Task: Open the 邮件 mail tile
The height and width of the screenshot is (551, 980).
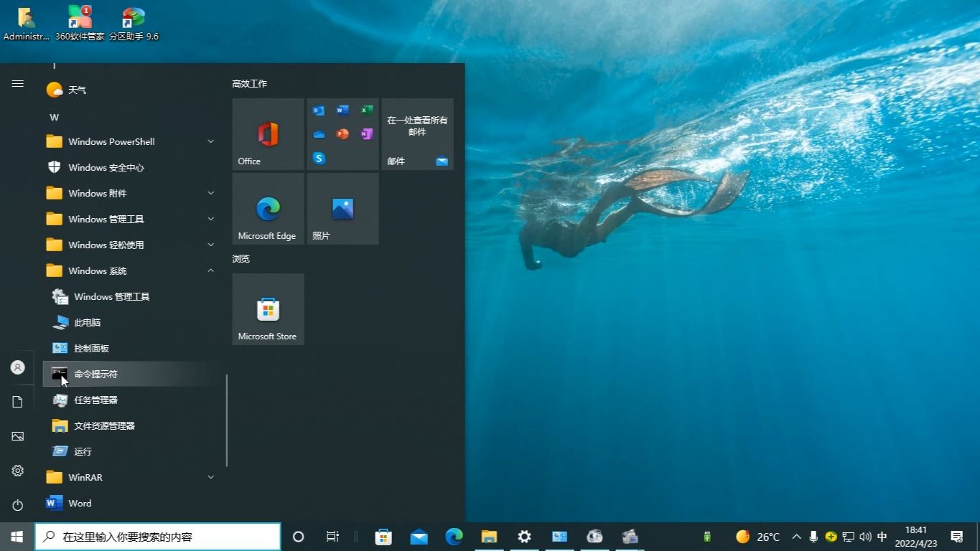Action: [417, 134]
